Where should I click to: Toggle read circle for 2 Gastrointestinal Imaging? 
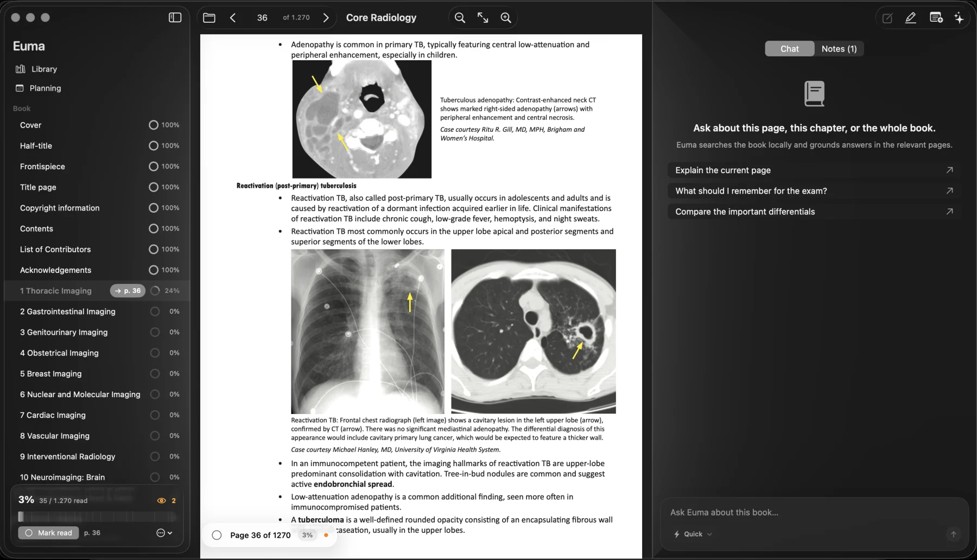[x=155, y=311]
